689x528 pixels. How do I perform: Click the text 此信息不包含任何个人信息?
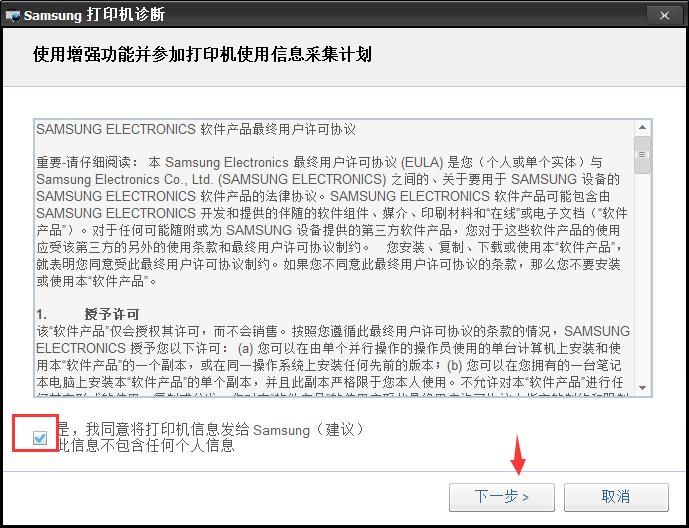pyautogui.click(x=146, y=445)
